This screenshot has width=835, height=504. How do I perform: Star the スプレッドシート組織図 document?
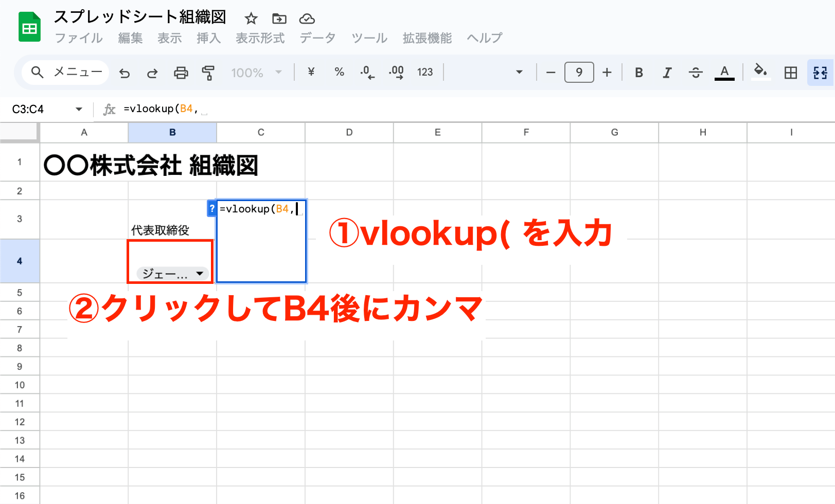pyautogui.click(x=251, y=19)
